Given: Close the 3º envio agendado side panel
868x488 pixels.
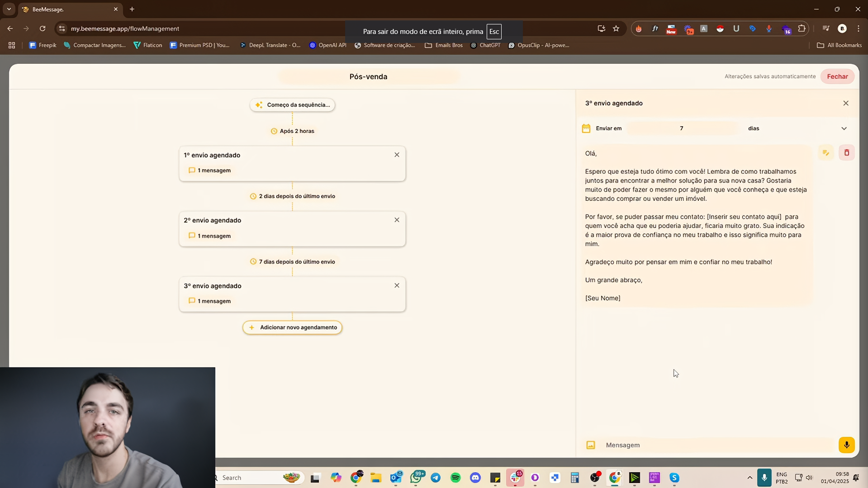Looking at the screenshot, I should 846,103.
